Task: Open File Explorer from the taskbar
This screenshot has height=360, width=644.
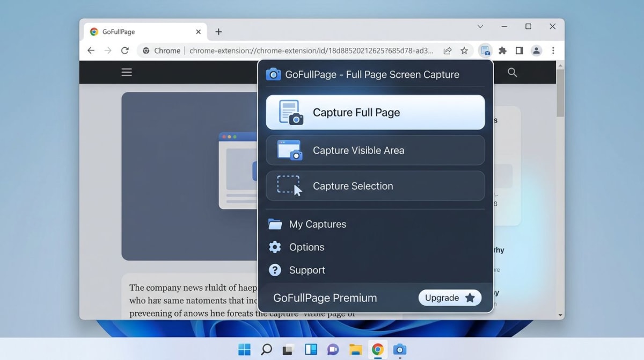Action: tap(355, 350)
